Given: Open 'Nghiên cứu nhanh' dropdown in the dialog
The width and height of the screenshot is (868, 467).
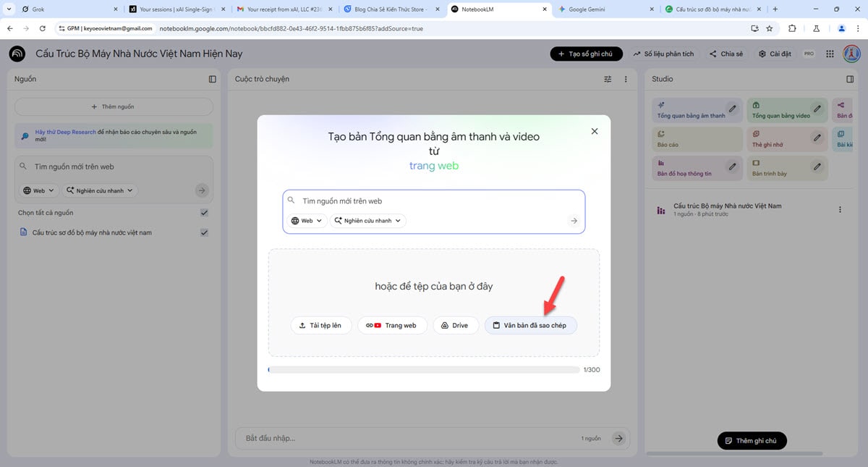Looking at the screenshot, I should tap(368, 221).
